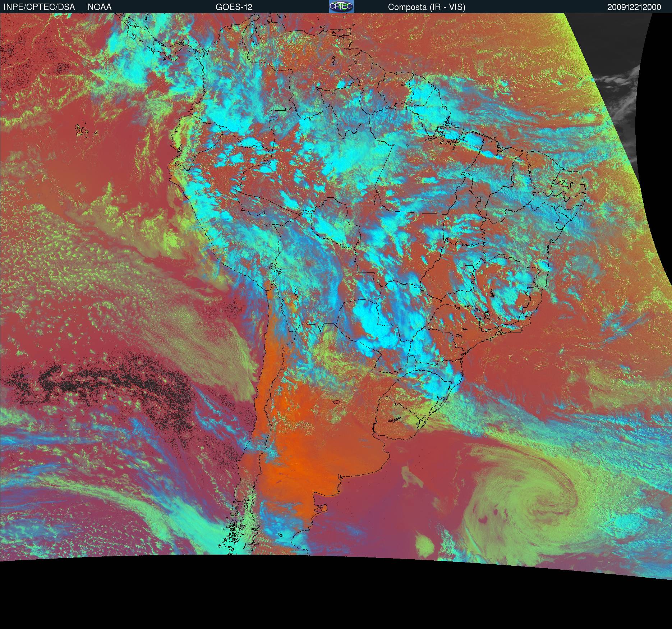672x629 pixels.
Task: Click the INPE/CPTEC/DSA header label
Action: pos(39,7)
